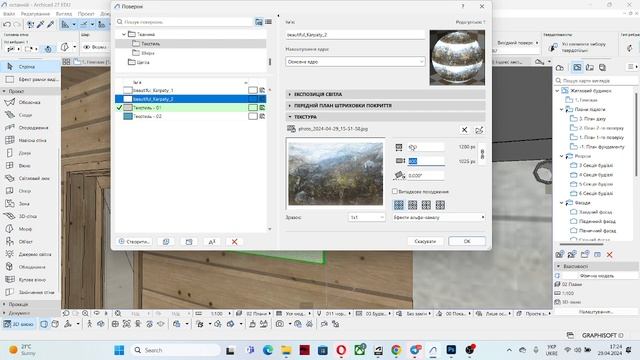Click the Налаштування... button in Navigator
The image size is (640, 360).
point(596,312)
